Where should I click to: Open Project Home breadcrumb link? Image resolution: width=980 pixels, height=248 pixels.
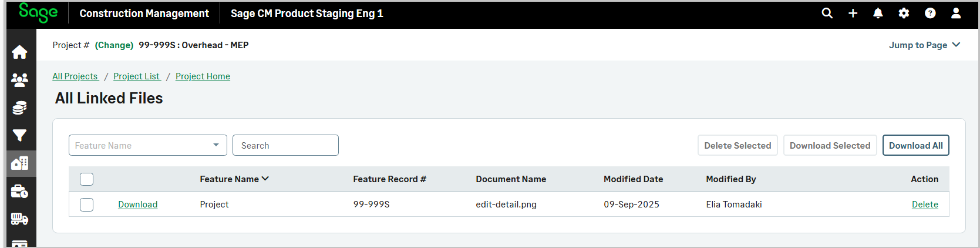[203, 76]
